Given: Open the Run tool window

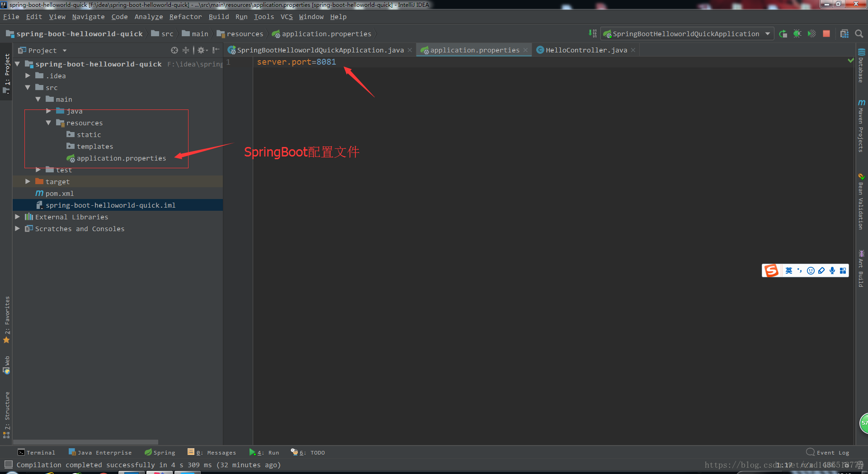Looking at the screenshot, I should (x=264, y=452).
